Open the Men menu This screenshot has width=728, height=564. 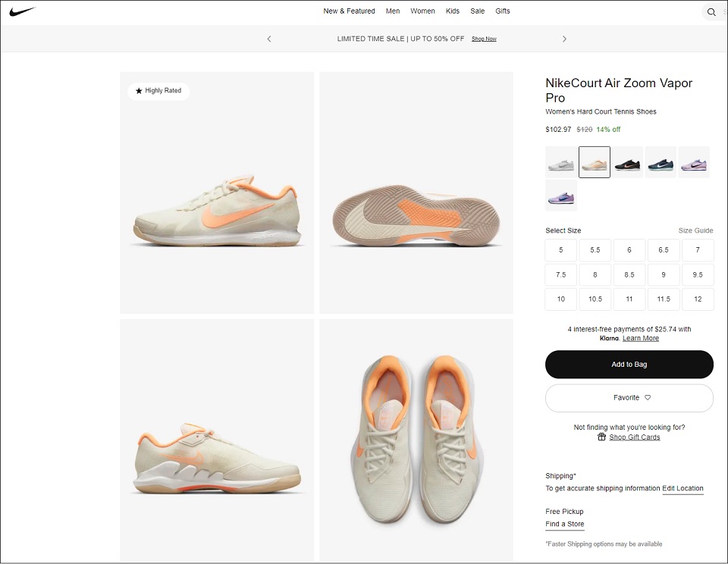click(x=393, y=11)
